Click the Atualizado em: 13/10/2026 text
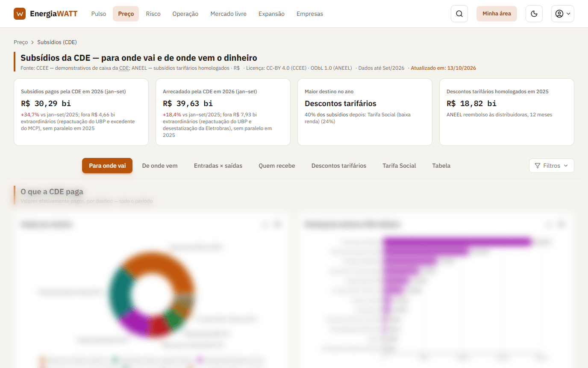The image size is (588, 368). [444, 68]
